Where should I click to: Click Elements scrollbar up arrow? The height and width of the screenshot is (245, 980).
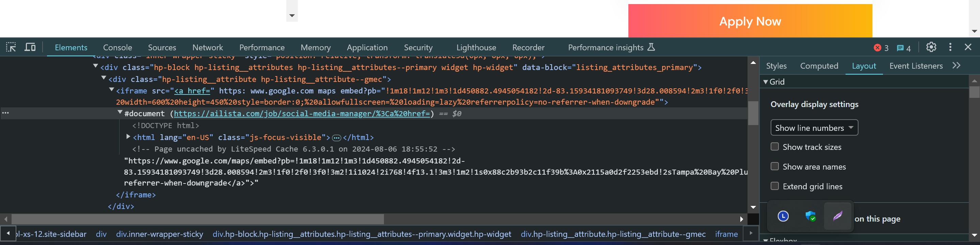[x=753, y=62]
